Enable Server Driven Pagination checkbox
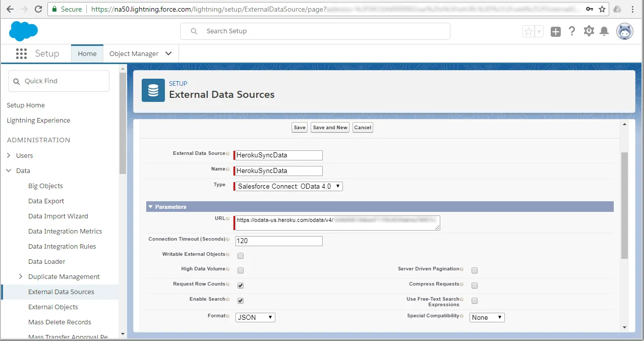 coord(475,270)
